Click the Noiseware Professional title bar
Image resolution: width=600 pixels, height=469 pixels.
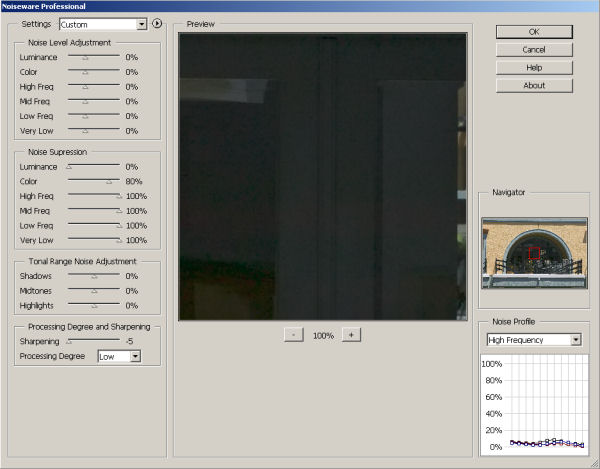click(300, 6)
